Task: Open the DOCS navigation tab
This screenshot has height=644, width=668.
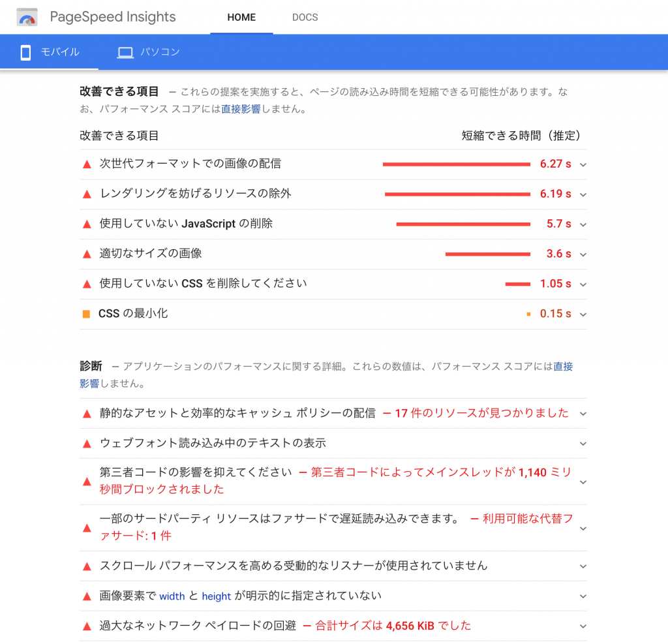Action: click(305, 18)
